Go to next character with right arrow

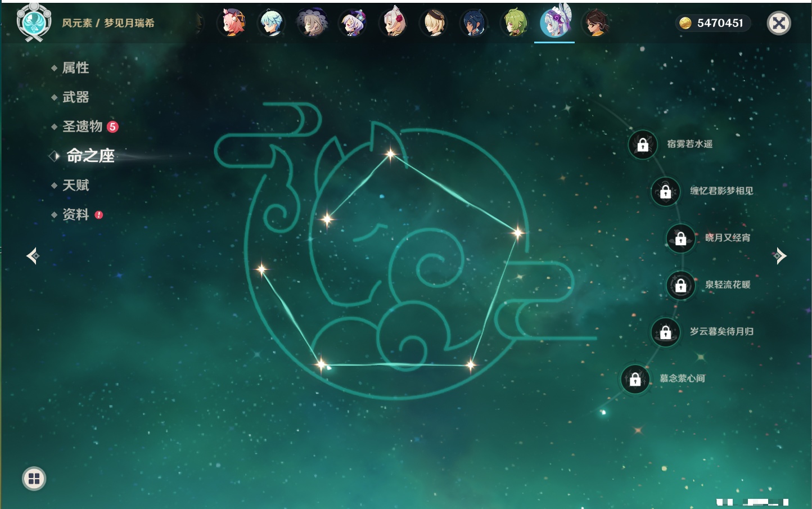[779, 256]
